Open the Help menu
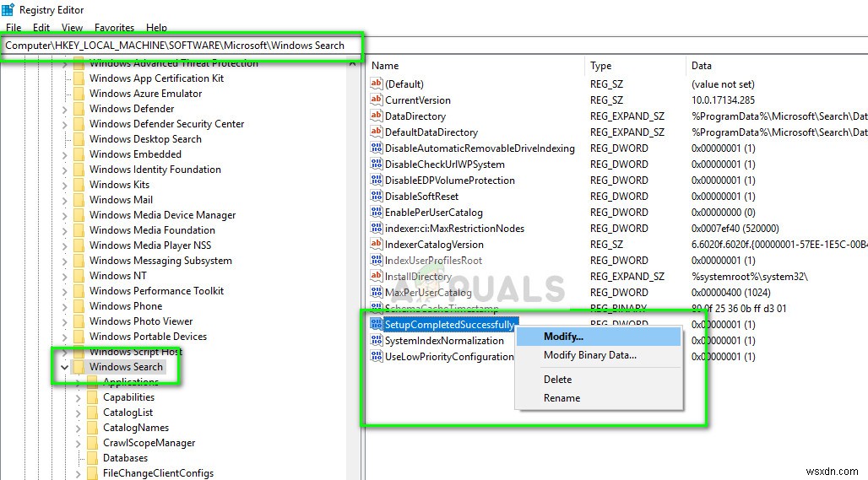 pos(157,27)
